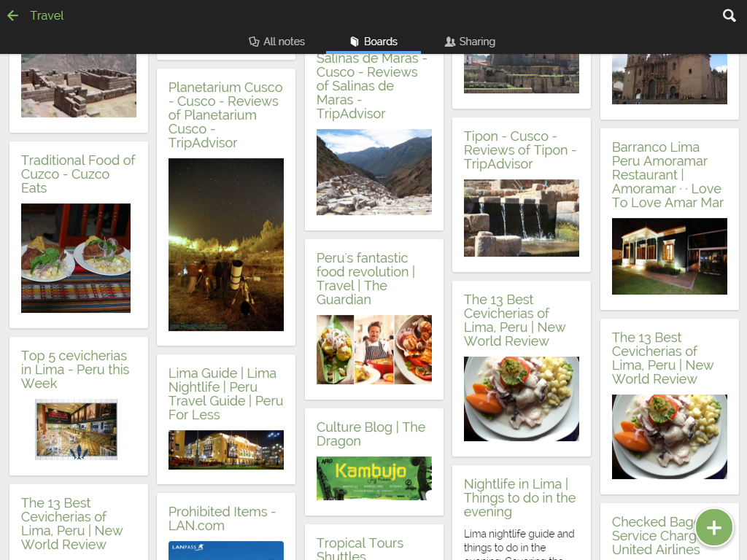
Task: Tap the Travel board title
Action: [x=47, y=15]
